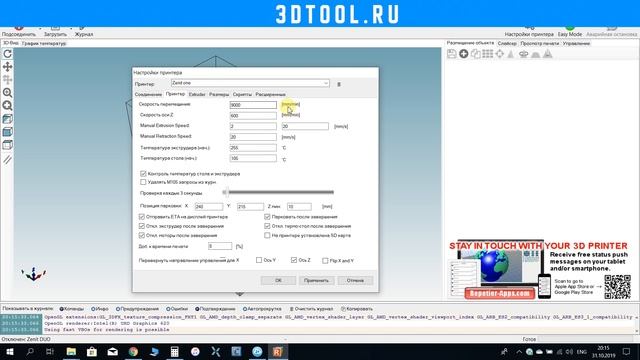
Task: Click the scale object cone icon
Action: point(511,54)
